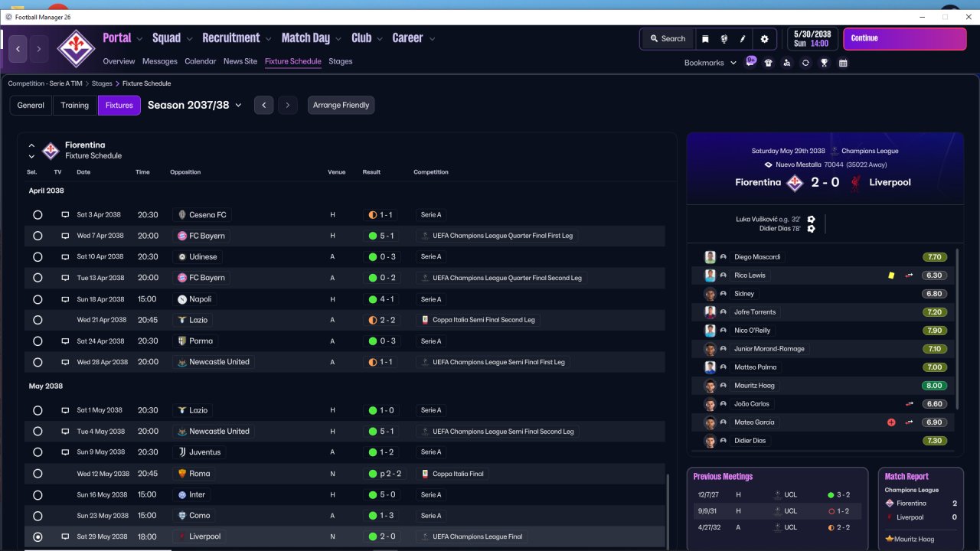Click the Roma club logo in fixture list

(x=182, y=474)
